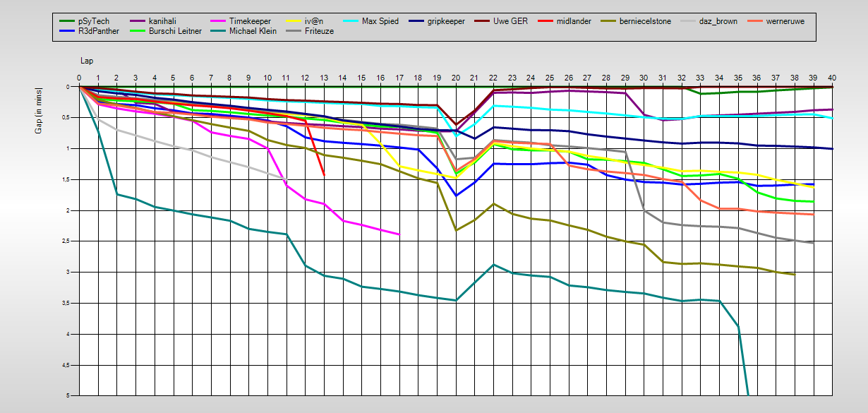Click the 4 label on the gap axis
This screenshot has height=413, width=868.
click(x=68, y=334)
